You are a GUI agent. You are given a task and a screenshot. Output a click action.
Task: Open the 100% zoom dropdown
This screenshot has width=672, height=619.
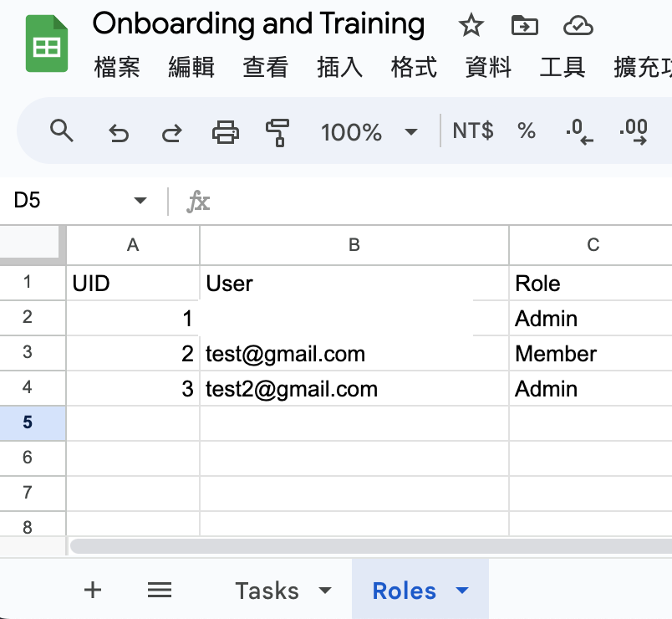[x=369, y=131]
